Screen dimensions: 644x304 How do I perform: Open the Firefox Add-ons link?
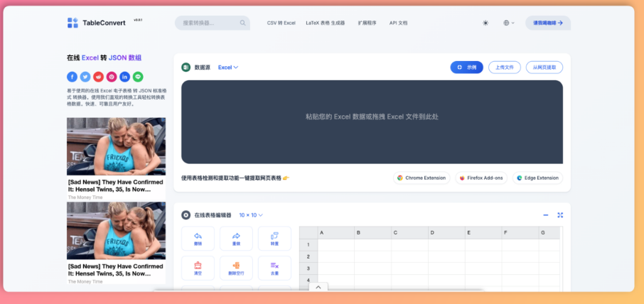481,178
